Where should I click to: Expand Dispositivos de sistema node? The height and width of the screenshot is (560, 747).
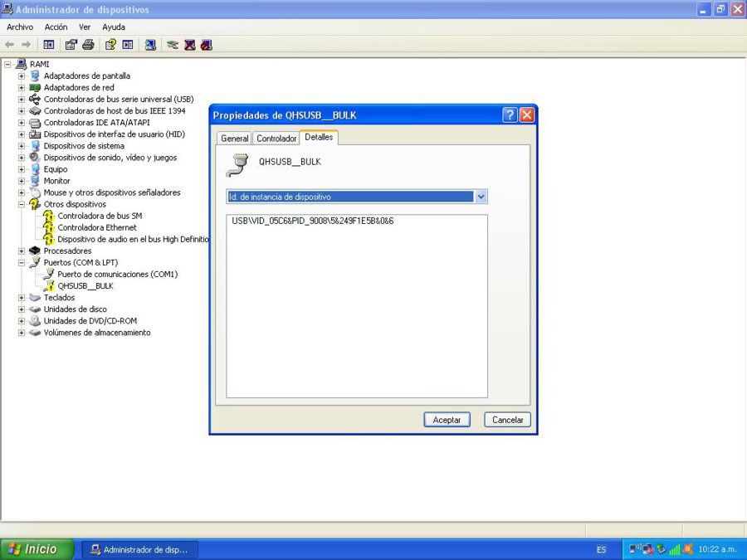coord(22,146)
